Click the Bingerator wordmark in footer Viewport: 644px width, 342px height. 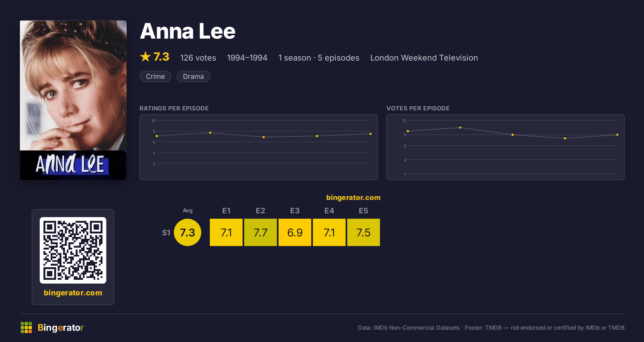click(61, 328)
